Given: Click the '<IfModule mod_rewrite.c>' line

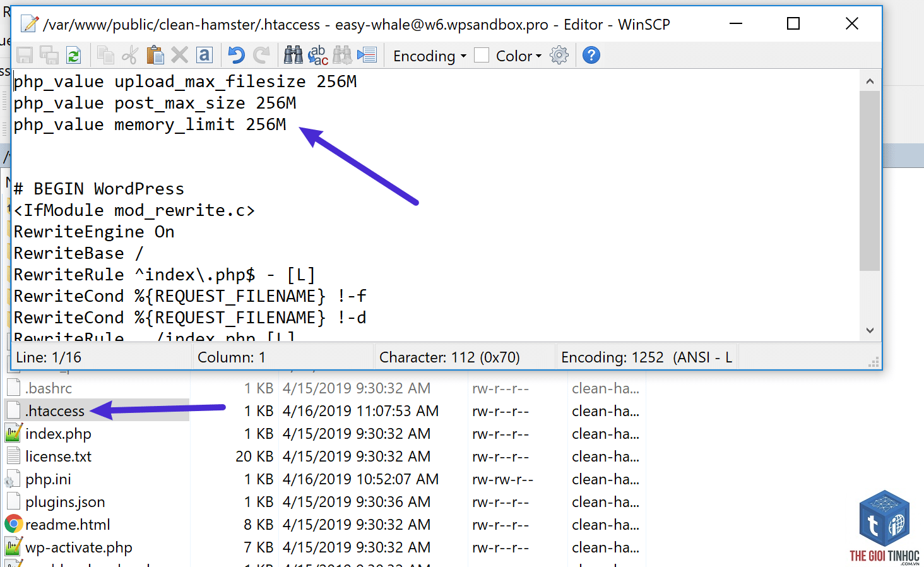Looking at the screenshot, I should 134,211.
